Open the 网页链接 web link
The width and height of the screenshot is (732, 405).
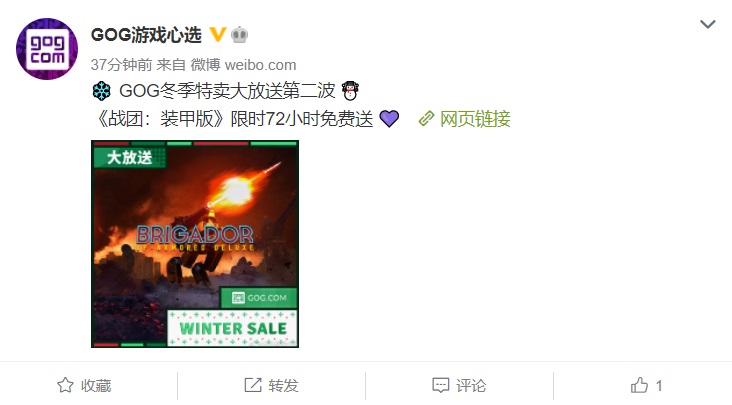coord(475,119)
